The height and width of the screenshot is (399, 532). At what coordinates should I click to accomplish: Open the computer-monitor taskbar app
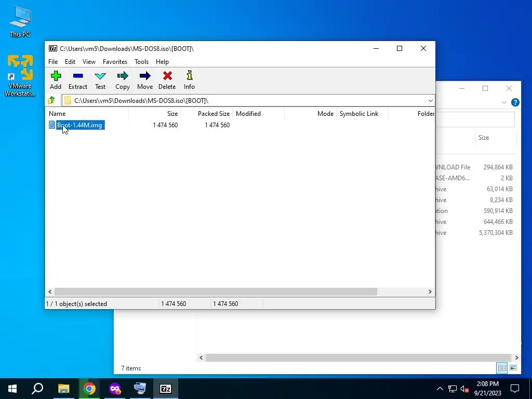(x=140, y=389)
